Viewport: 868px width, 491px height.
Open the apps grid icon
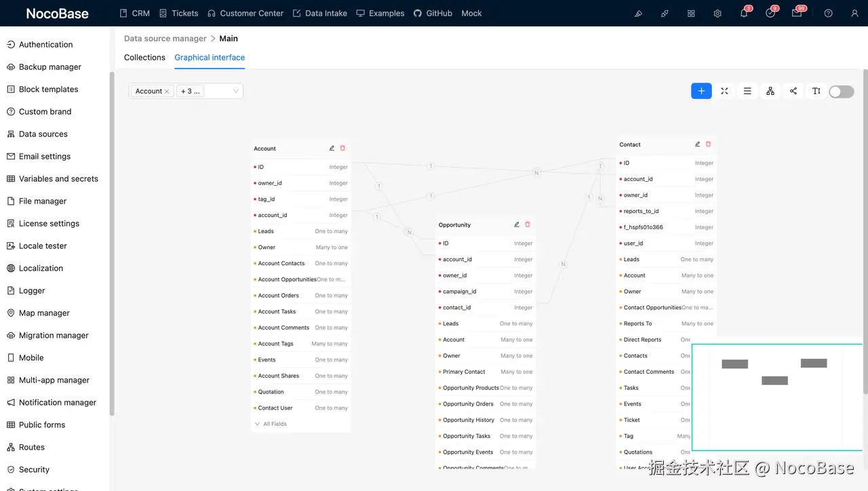click(691, 13)
